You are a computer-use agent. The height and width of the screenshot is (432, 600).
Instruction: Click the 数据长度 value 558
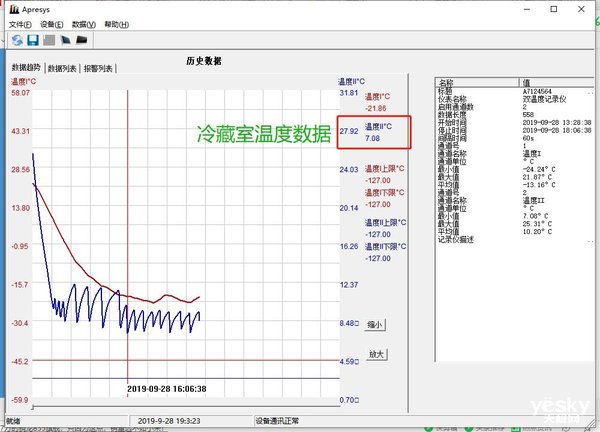[x=528, y=114]
